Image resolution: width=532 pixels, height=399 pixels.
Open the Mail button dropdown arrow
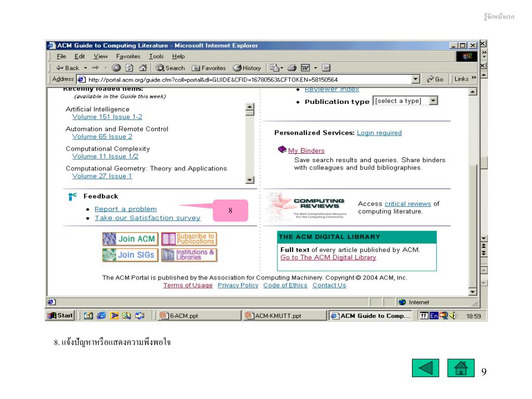282,68
